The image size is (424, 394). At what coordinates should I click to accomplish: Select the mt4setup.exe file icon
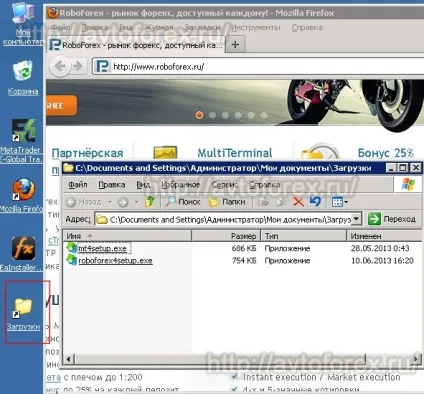(72, 248)
